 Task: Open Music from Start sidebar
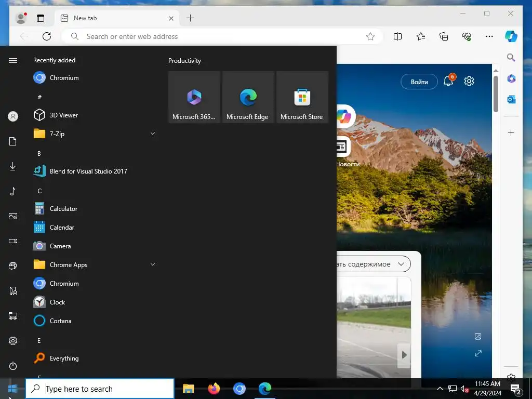13,191
